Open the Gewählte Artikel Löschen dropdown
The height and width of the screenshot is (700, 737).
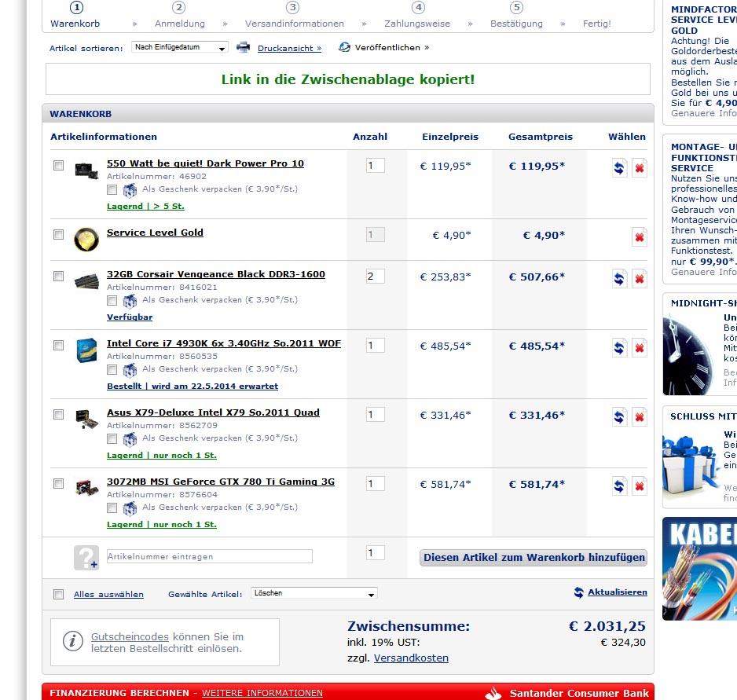coord(313,593)
